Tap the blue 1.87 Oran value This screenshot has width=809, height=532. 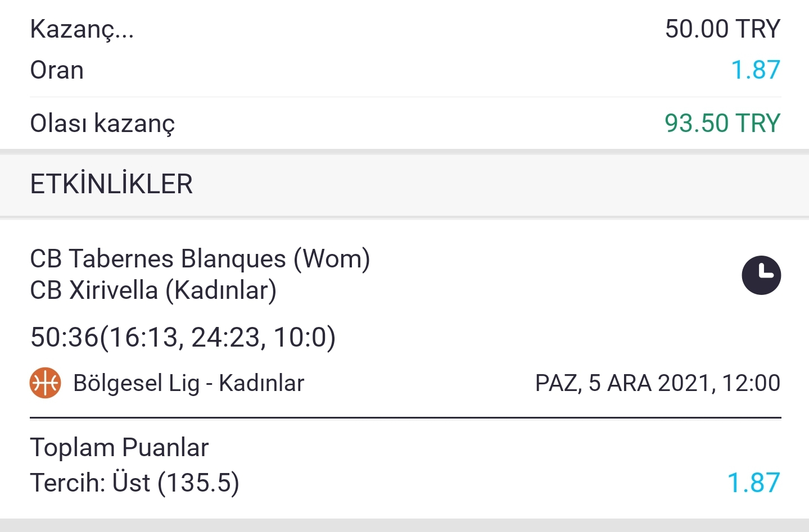(x=755, y=70)
